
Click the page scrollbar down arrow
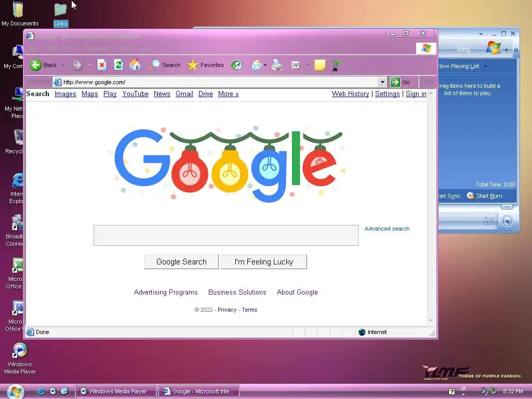pos(431,320)
